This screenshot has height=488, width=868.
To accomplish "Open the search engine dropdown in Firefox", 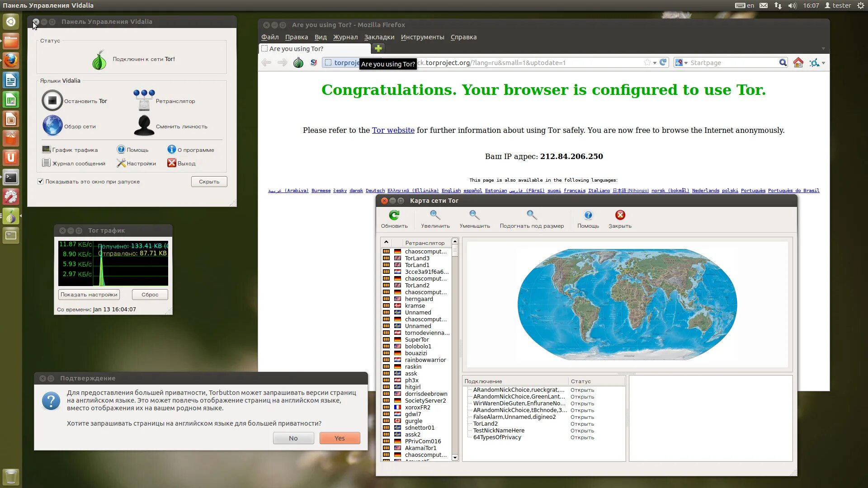I will coord(681,63).
